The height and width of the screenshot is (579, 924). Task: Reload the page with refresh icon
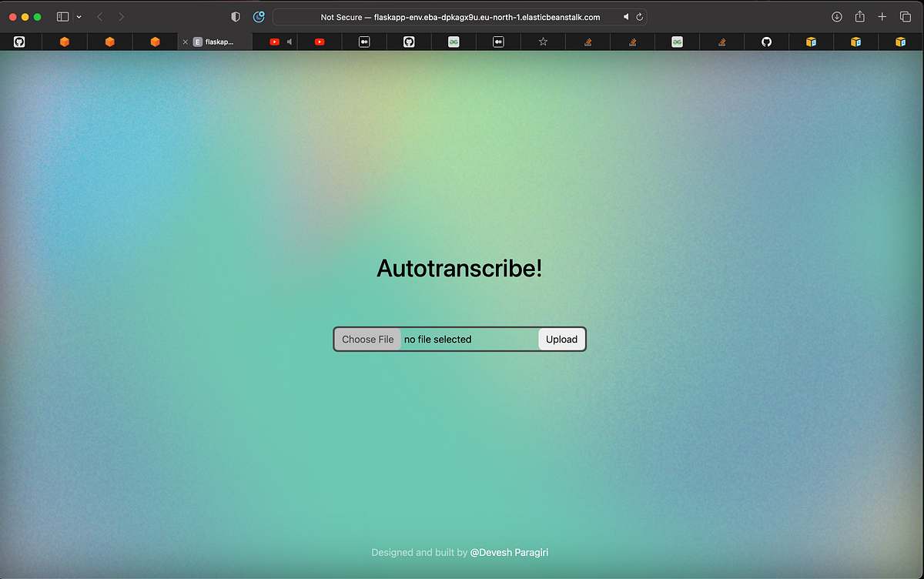pos(639,17)
